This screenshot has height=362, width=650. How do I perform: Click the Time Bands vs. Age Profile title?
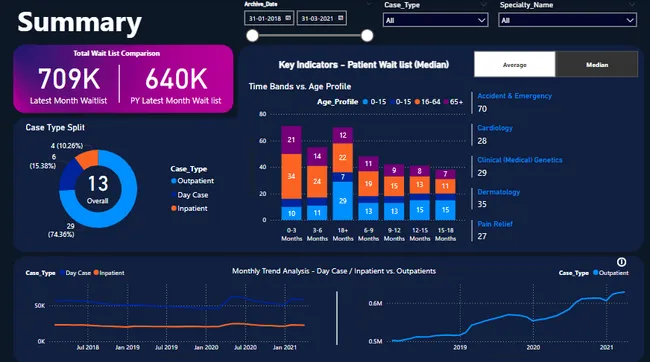click(x=300, y=86)
